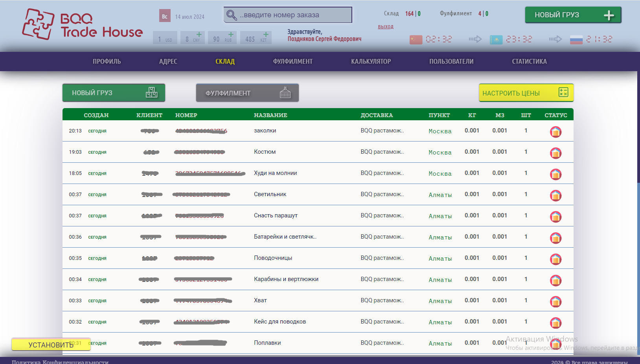The width and height of the screenshot is (640, 364).
Task: Select the СКЛАД menu tab
Action: [x=225, y=61]
